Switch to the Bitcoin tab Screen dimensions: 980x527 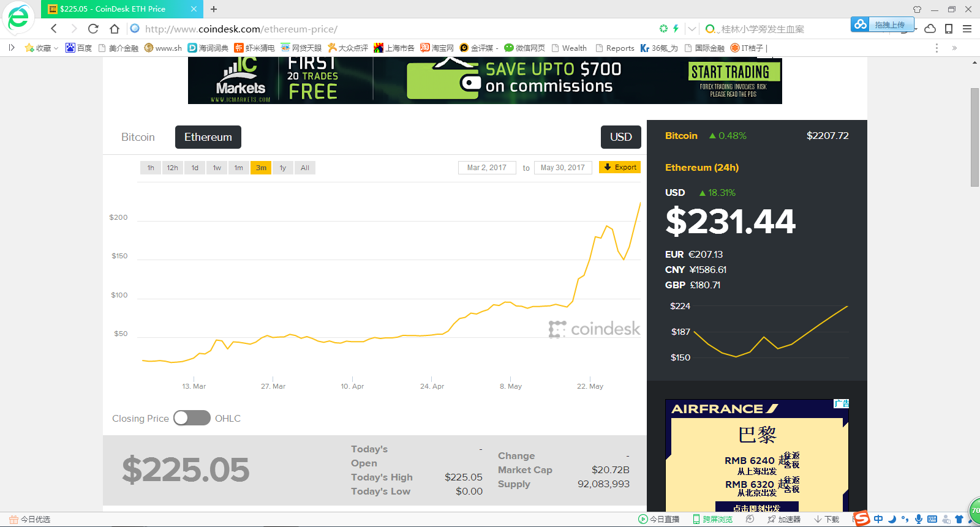138,137
